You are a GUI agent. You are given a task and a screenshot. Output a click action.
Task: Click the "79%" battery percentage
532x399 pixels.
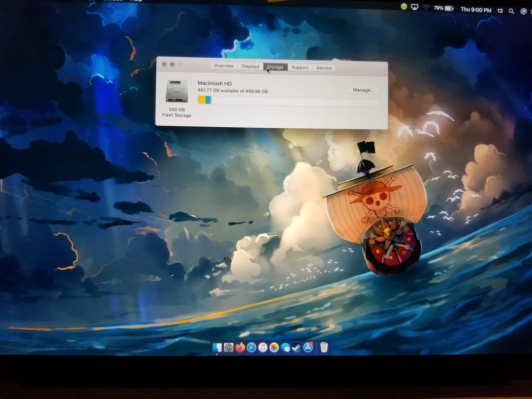438,8
